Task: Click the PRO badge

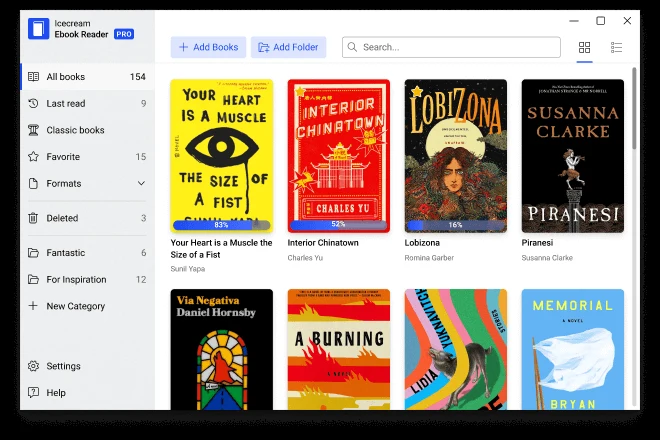Action: (124, 34)
